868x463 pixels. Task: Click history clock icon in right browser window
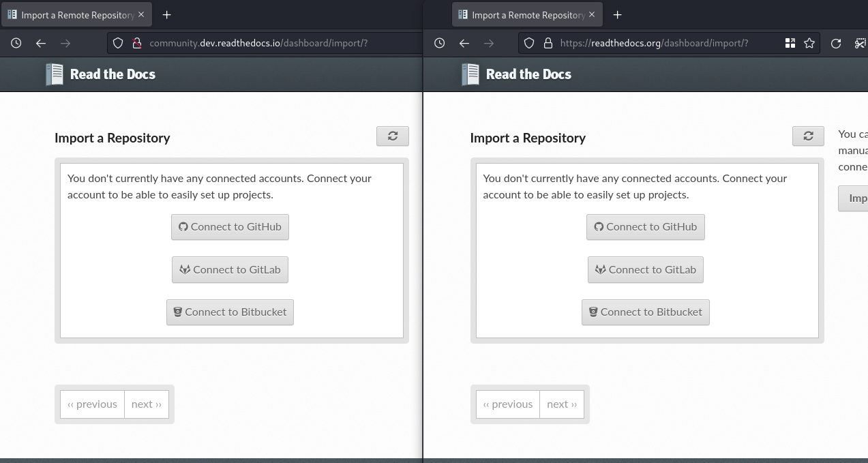click(440, 43)
